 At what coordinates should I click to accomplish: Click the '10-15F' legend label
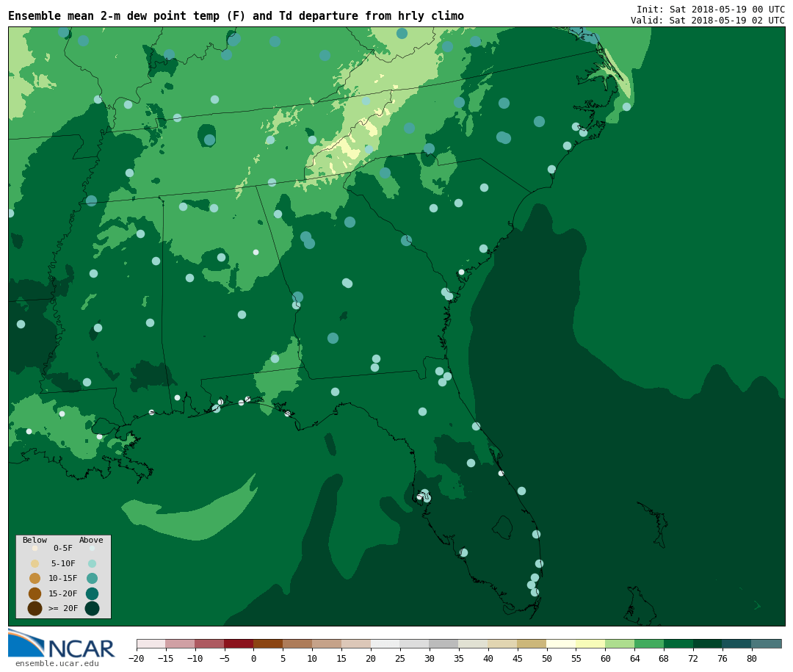[63, 578]
